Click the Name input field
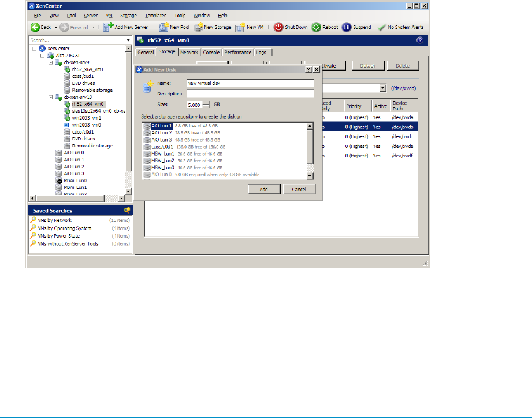 click(x=250, y=83)
